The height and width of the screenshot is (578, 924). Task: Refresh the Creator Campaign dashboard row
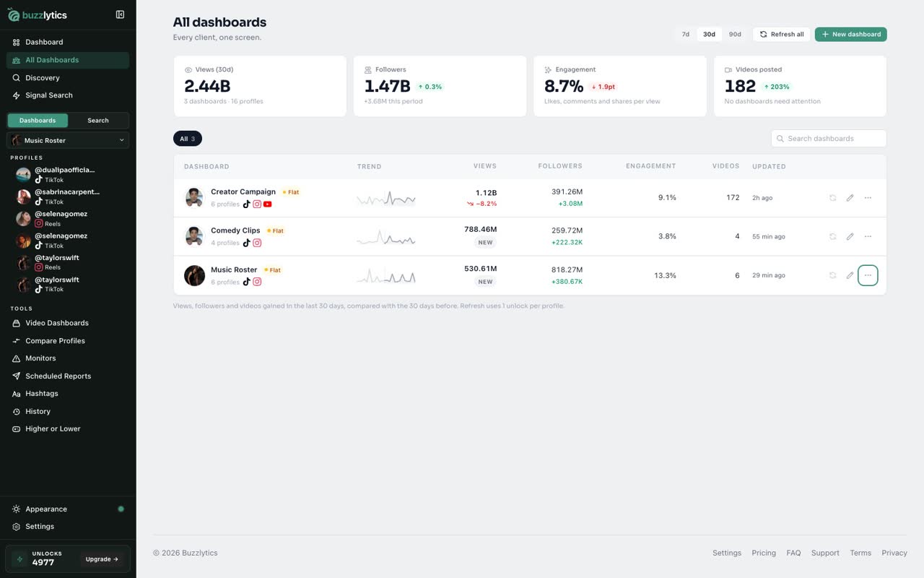pos(832,197)
